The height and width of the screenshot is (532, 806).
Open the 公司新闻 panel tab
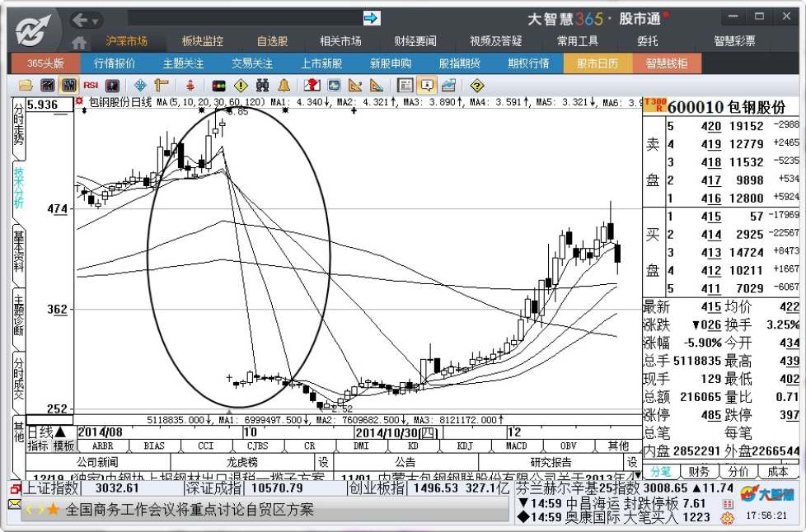(x=98, y=462)
